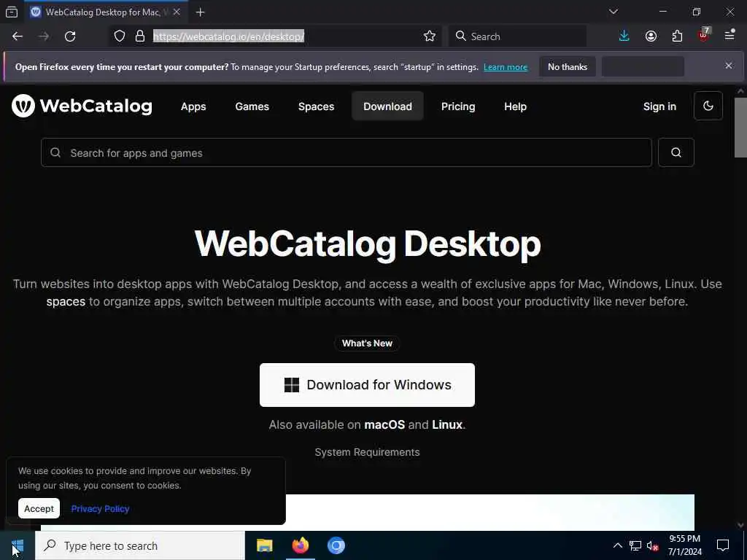
Task: Open the Help navigation item
Action: click(x=516, y=106)
